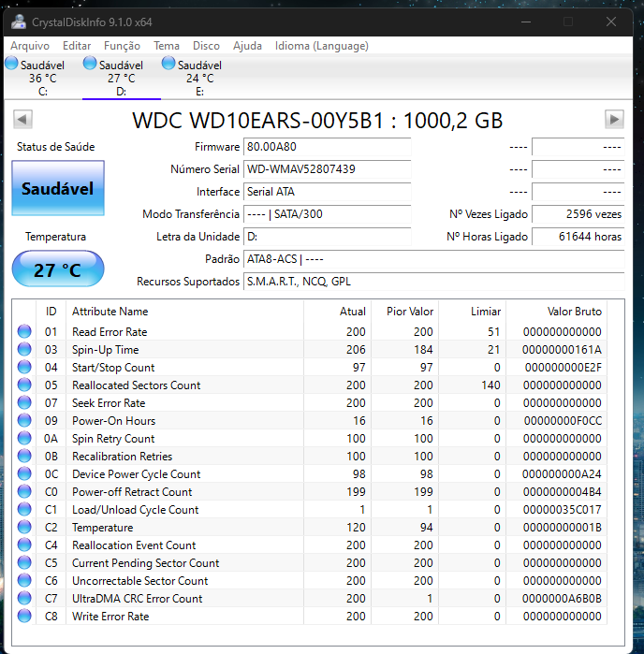This screenshot has height=654, width=644.
Task: Click the Letra da Unidade field D:
Action: (328, 237)
